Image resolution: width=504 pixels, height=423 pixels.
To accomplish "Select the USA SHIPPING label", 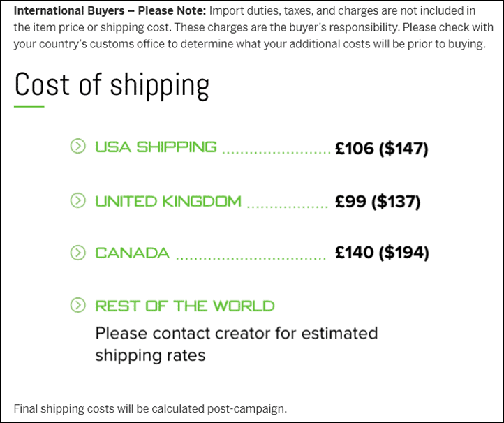I will click(156, 147).
